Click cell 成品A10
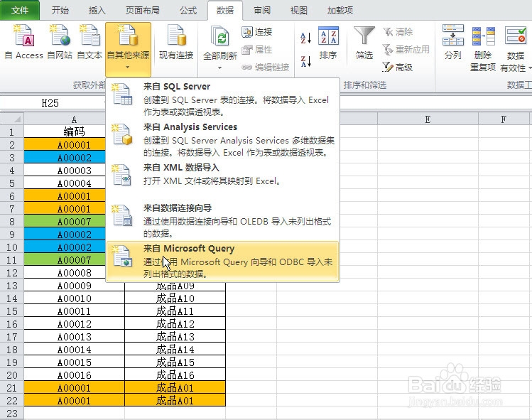 [175, 298]
